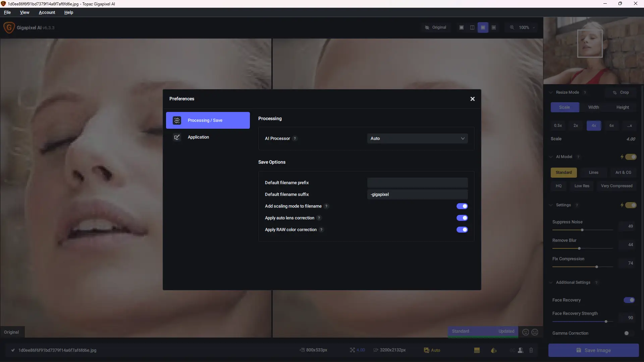
Task: Click the Application pencil icon in sidebar
Action: coord(177,137)
